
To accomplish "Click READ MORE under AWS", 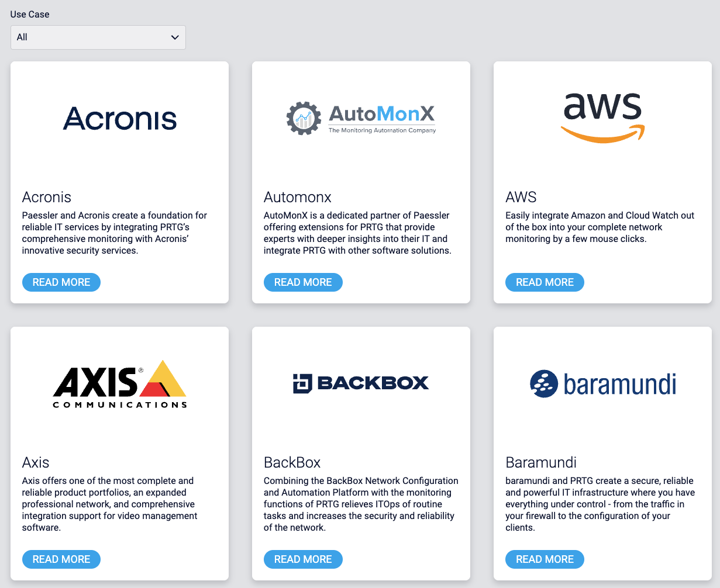I will (x=545, y=282).
